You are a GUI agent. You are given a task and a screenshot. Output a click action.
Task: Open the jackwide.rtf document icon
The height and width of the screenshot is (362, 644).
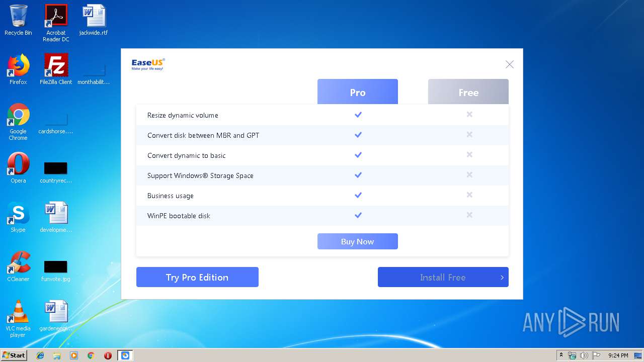point(94,20)
